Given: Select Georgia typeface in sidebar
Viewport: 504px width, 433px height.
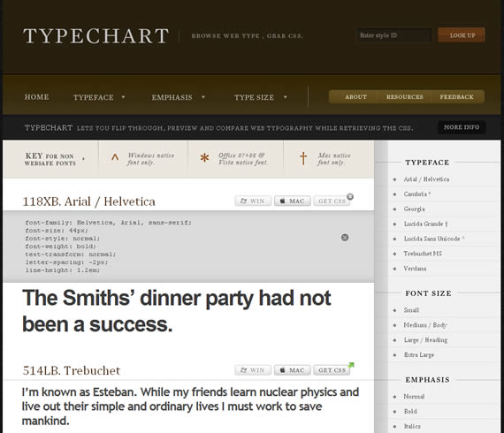Looking at the screenshot, I should coord(414,209).
